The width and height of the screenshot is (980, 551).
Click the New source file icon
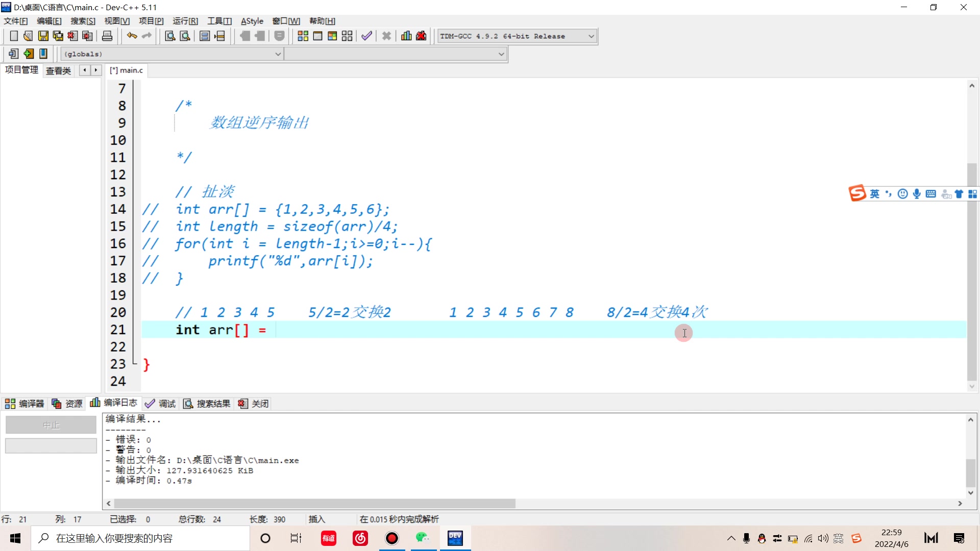tap(14, 36)
